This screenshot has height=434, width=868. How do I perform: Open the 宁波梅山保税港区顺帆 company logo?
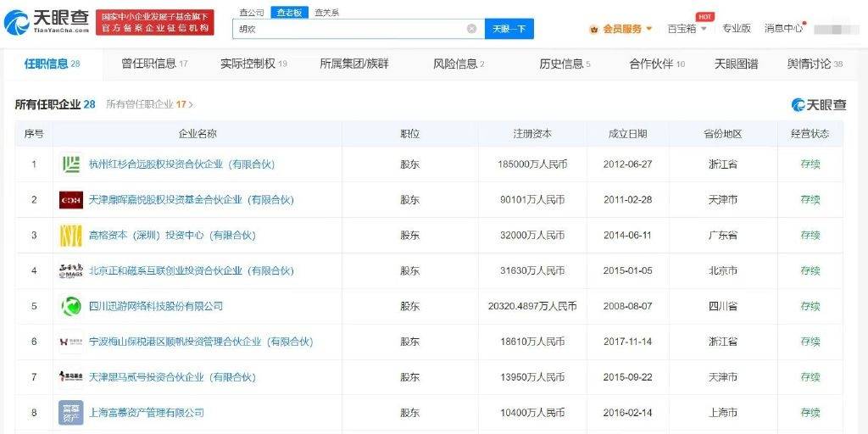[x=71, y=342]
